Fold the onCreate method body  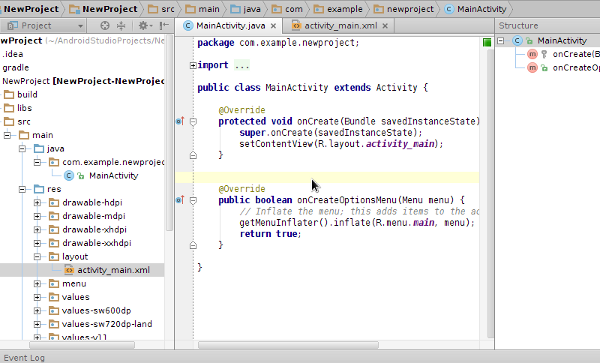pyautogui.click(x=193, y=122)
